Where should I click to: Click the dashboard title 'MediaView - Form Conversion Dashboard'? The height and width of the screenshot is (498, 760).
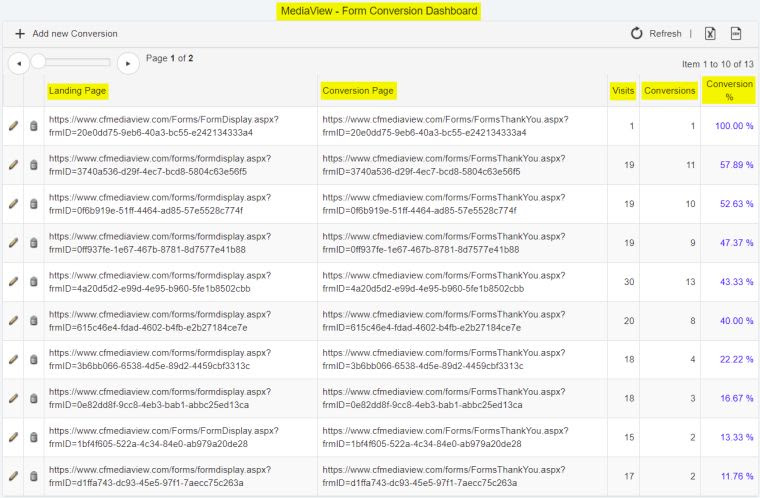point(379,11)
